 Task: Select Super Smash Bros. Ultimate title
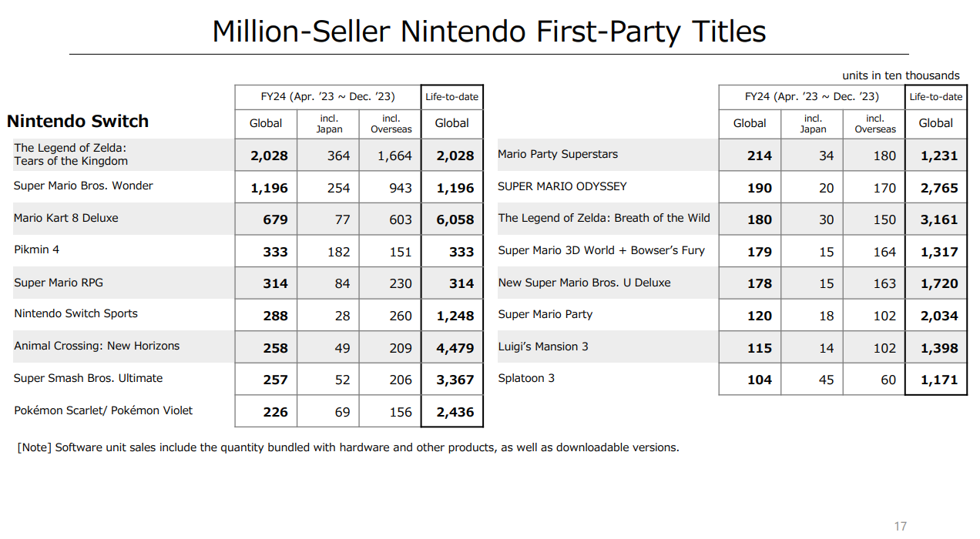point(89,378)
